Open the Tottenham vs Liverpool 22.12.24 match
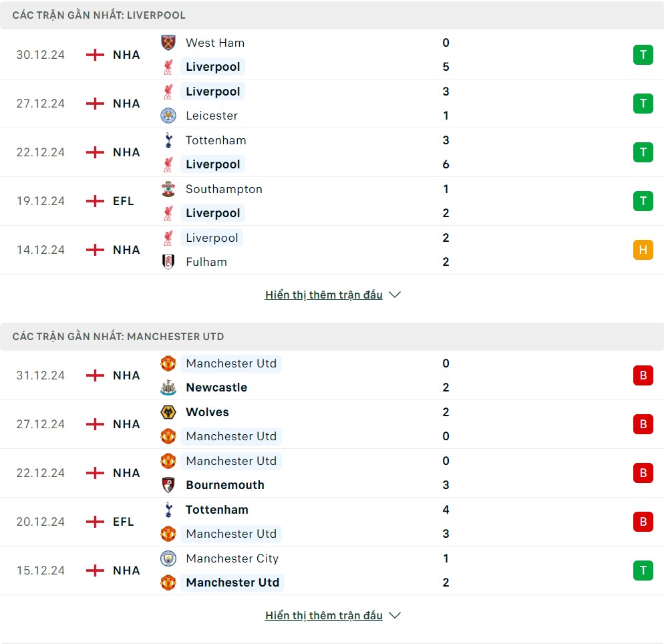The height and width of the screenshot is (644, 664). point(332,152)
